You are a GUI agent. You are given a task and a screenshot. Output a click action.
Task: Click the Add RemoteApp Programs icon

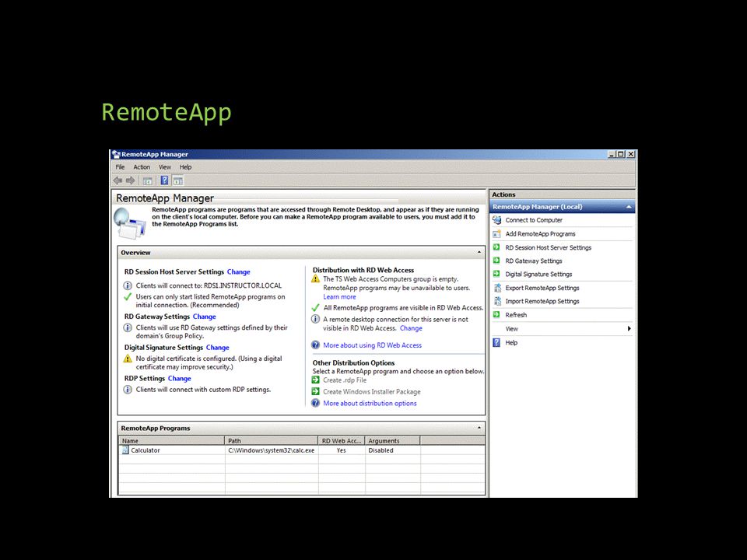tap(497, 234)
